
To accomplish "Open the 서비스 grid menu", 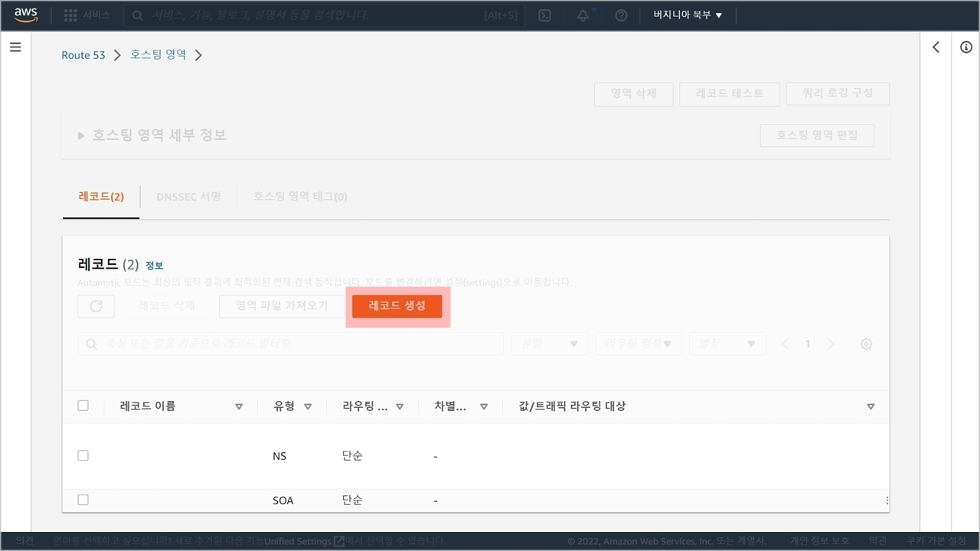I will point(87,15).
